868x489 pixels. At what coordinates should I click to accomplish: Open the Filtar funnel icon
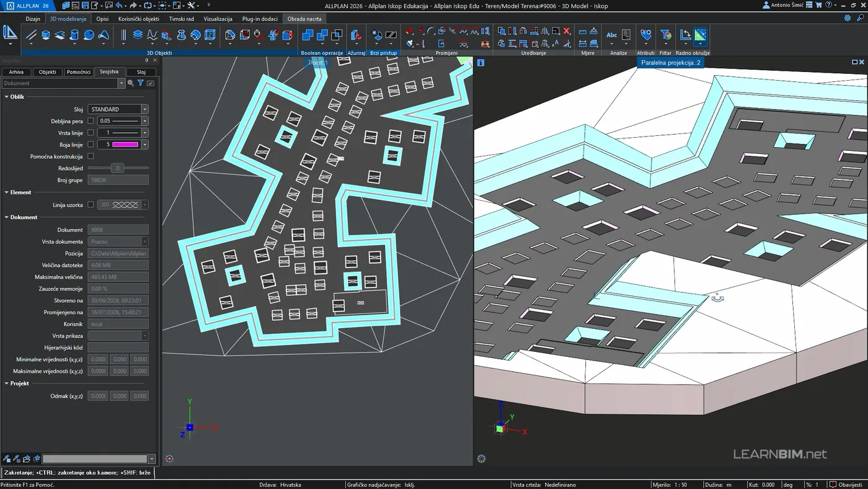click(x=666, y=35)
